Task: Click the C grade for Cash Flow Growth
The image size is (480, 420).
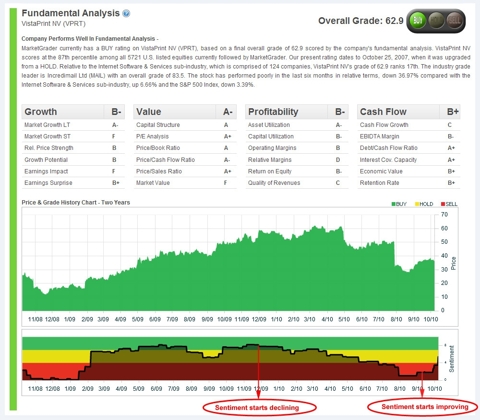Action: coord(450,125)
